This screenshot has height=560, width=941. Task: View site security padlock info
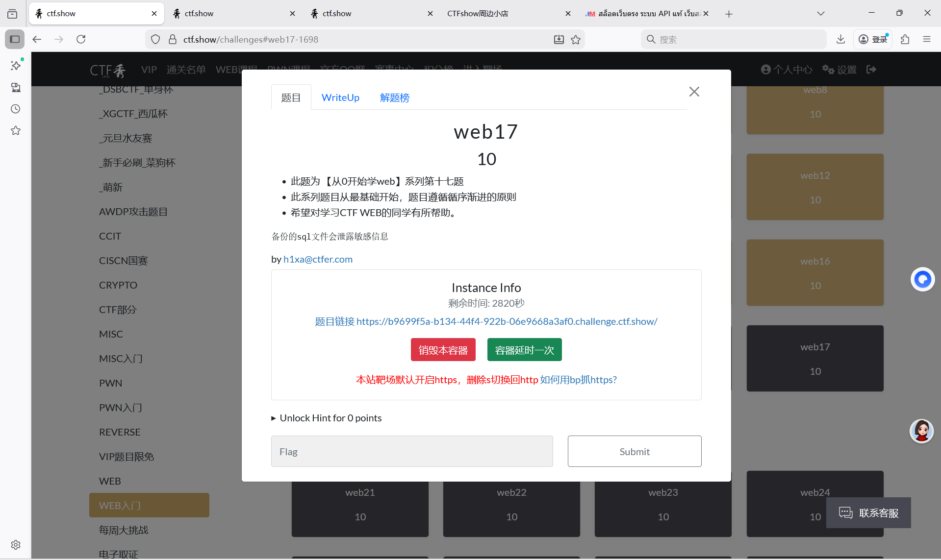[x=173, y=39]
